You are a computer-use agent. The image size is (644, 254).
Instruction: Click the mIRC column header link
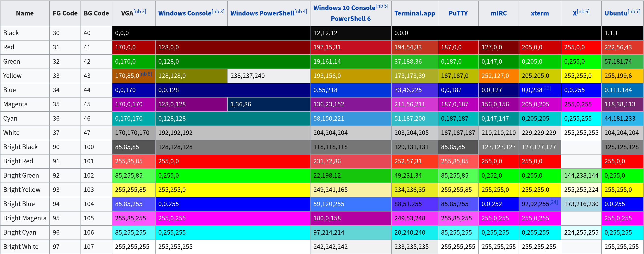[x=498, y=13]
